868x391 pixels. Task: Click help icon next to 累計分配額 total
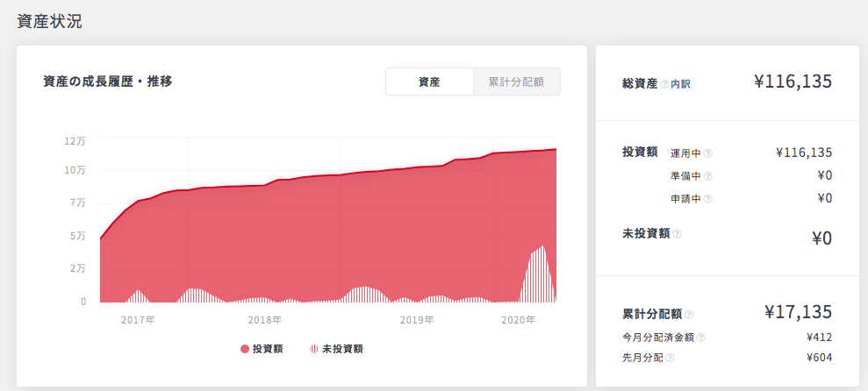(x=689, y=314)
